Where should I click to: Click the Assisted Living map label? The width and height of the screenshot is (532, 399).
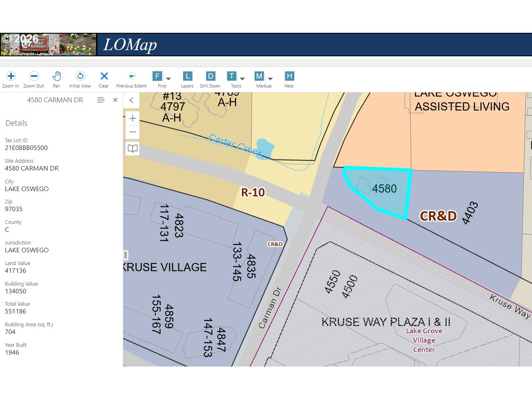click(462, 107)
